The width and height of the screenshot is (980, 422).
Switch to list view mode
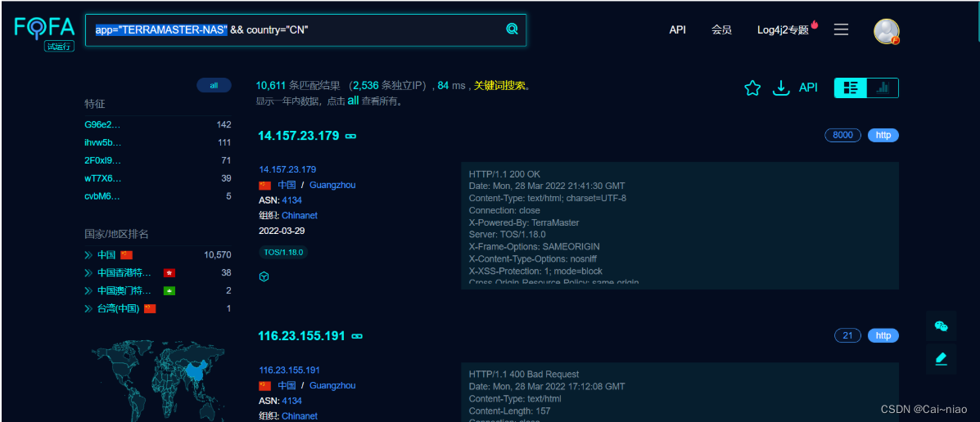tap(851, 88)
